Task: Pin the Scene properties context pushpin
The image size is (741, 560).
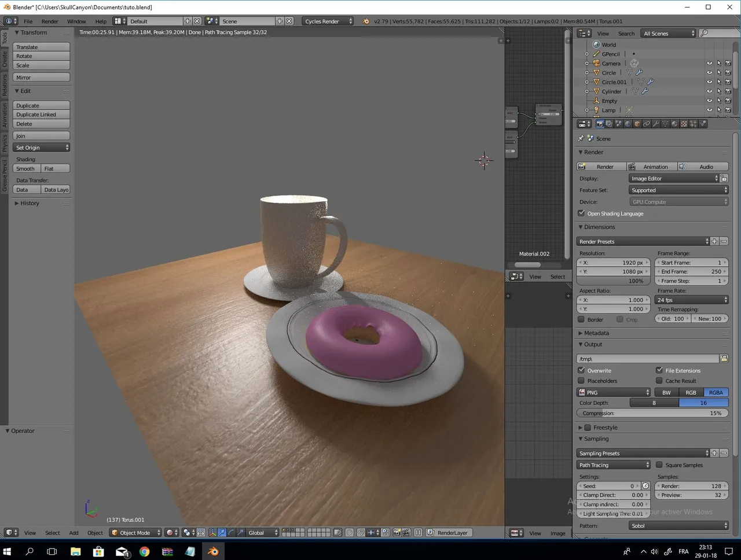Action: click(x=581, y=139)
